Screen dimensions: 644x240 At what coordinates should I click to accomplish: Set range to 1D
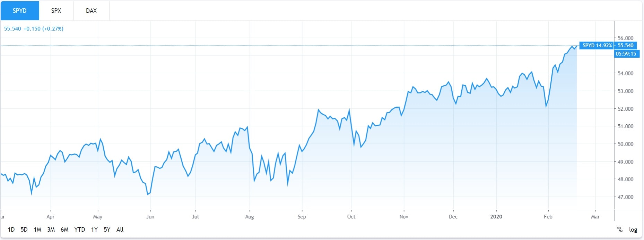click(11, 230)
